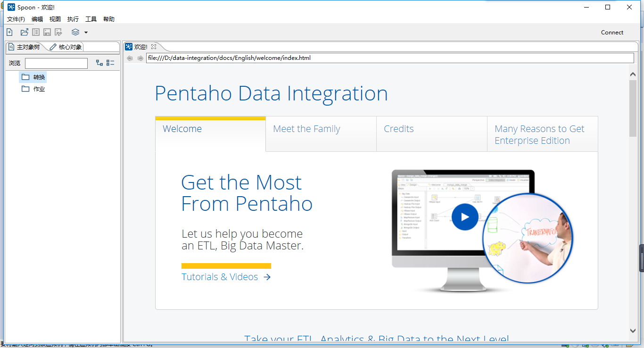Click the Perspectives layers icon
The width and height of the screenshot is (644, 348).
[75, 32]
